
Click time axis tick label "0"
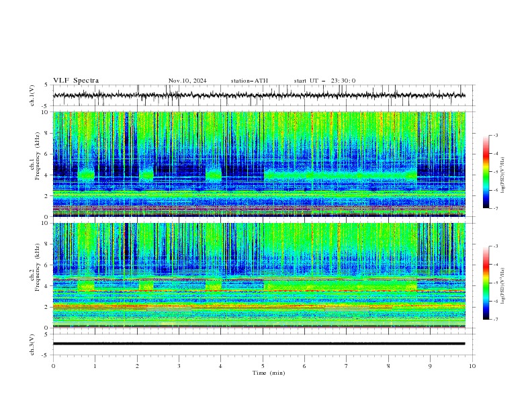pyautogui.click(x=53, y=366)
